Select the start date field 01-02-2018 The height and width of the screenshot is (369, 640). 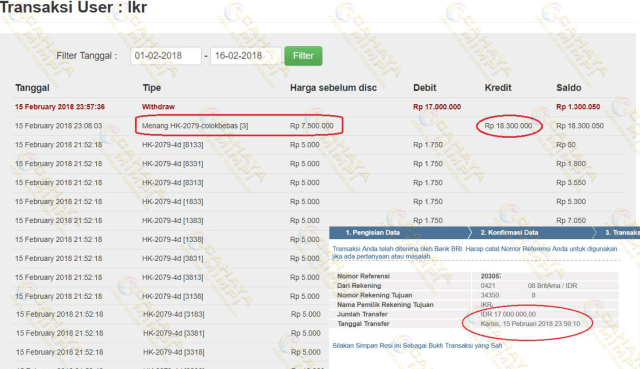click(x=166, y=56)
